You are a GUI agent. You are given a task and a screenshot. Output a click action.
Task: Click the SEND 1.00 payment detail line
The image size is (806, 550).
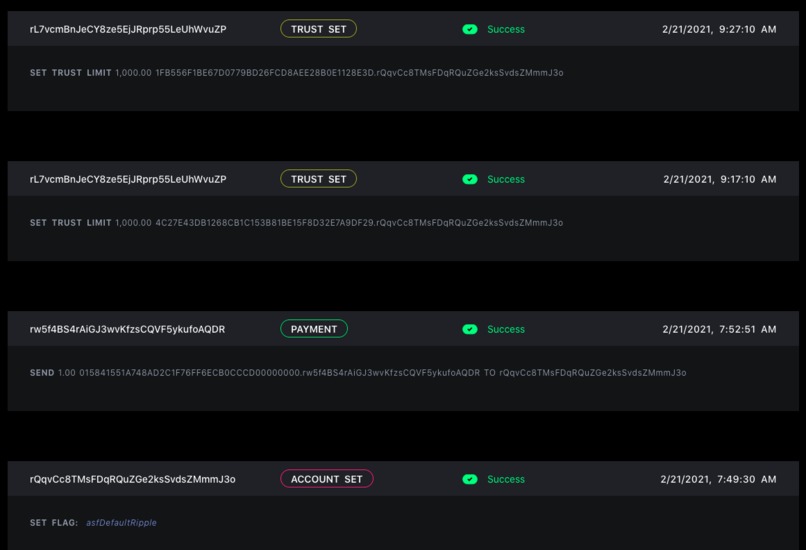(358, 373)
